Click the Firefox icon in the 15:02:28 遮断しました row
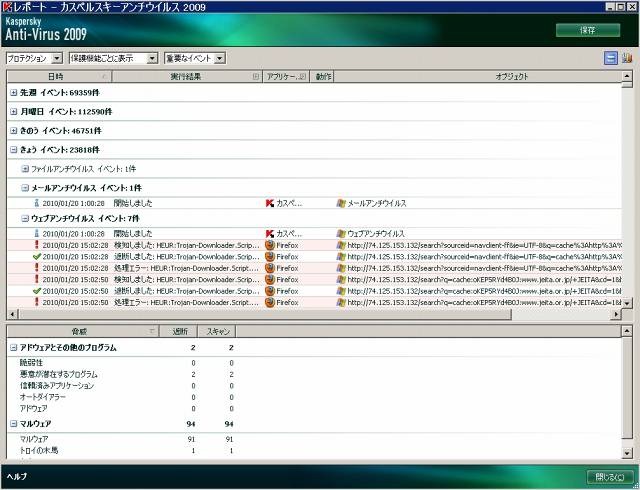 [x=269, y=256]
